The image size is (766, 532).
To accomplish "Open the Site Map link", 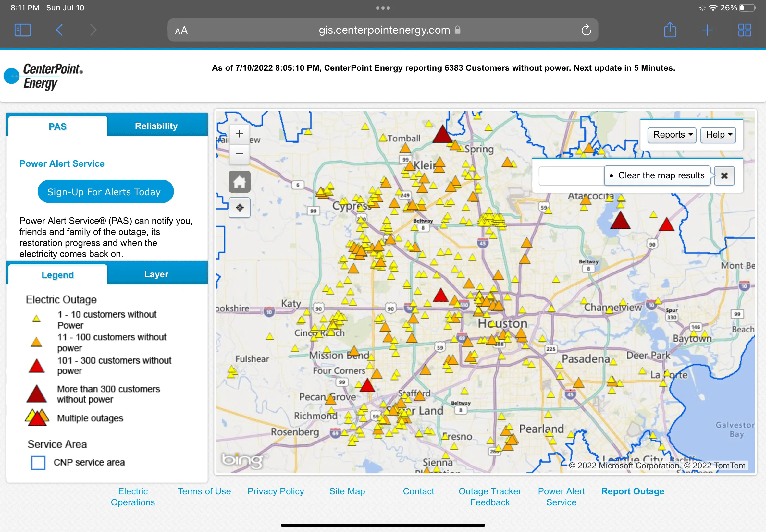I will [347, 491].
